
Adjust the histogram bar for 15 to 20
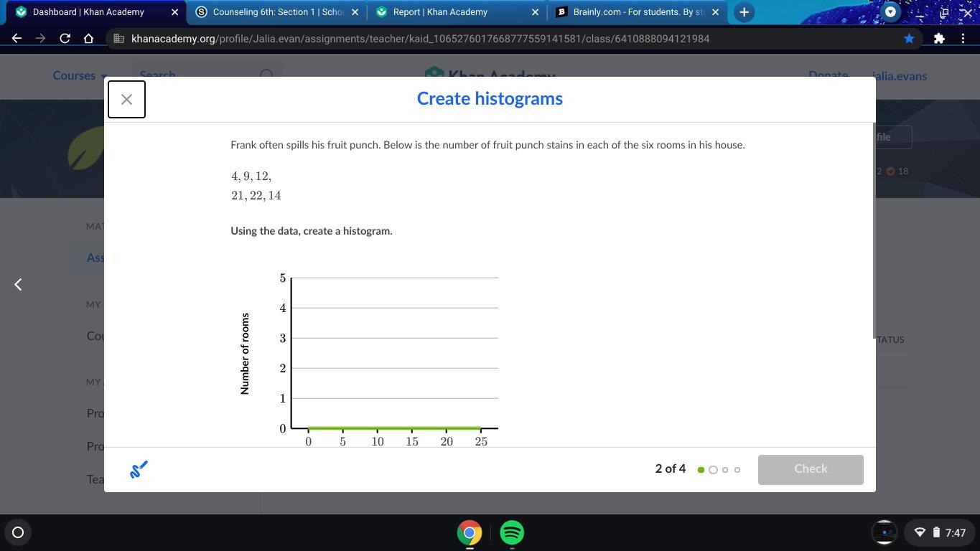click(x=429, y=428)
